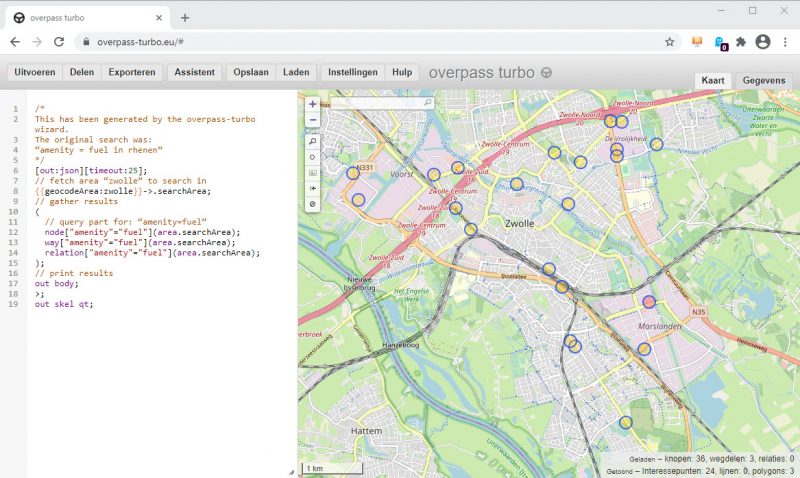Click the zoom-to-data magnifier map control

click(x=313, y=141)
